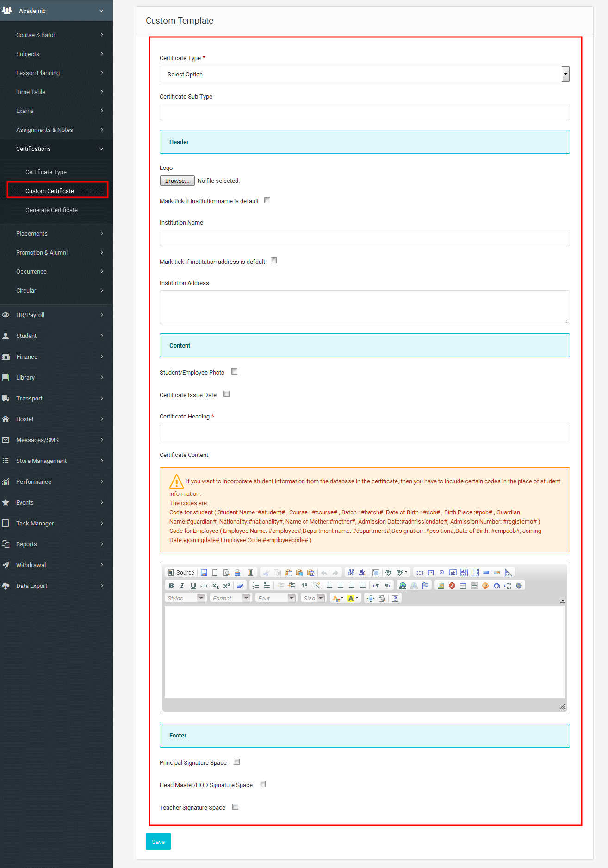608x868 pixels.
Task: Click the Insert Table icon in editor
Action: pos(463,586)
